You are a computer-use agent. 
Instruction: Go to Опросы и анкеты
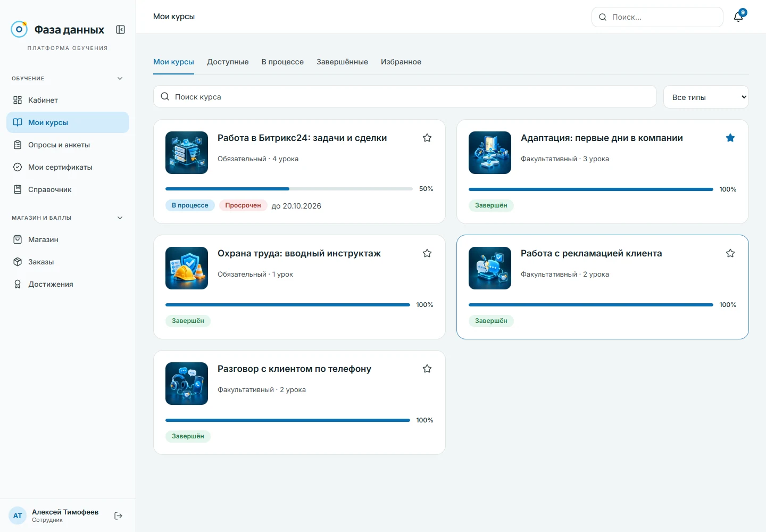(x=68, y=145)
